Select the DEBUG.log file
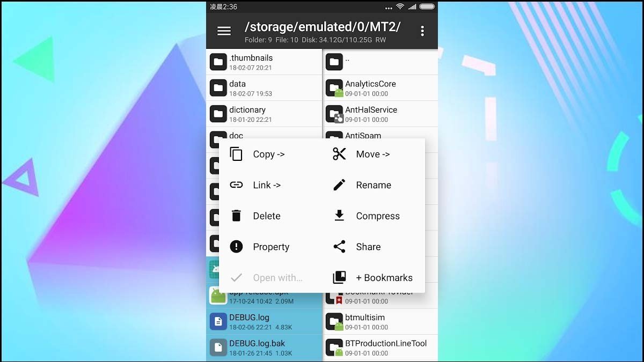This screenshot has width=644, height=362. pos(264,321)
